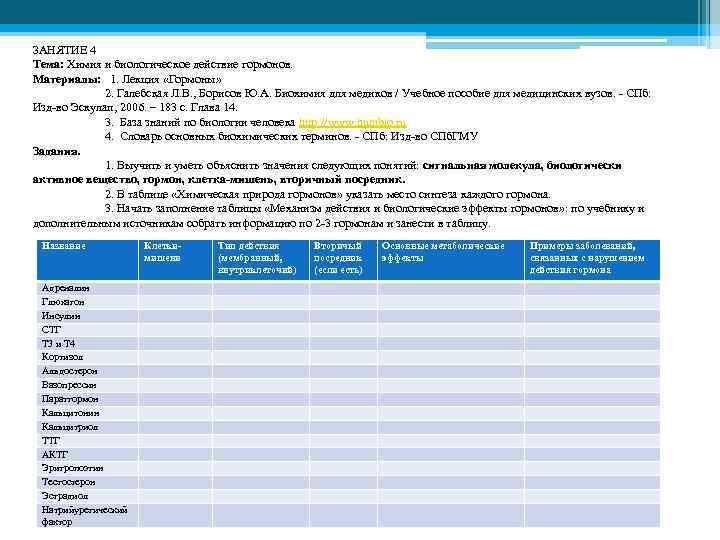Select the 'Глюкагон' row name cell
This screenshot has height=540, width=720.
(x=87, y=302)
